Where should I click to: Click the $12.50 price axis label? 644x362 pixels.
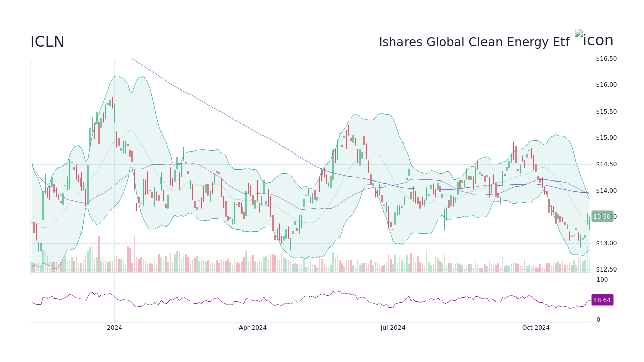coord(606,269)
